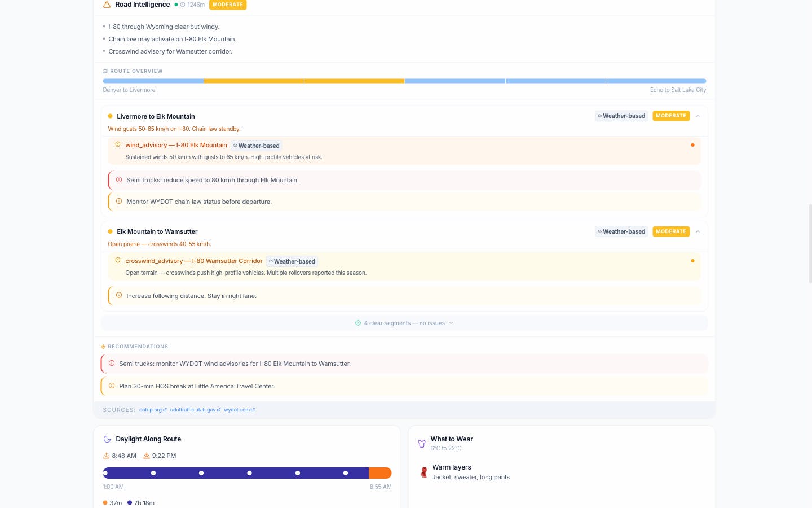Open the wydot.com source link

tap(239, 410)
